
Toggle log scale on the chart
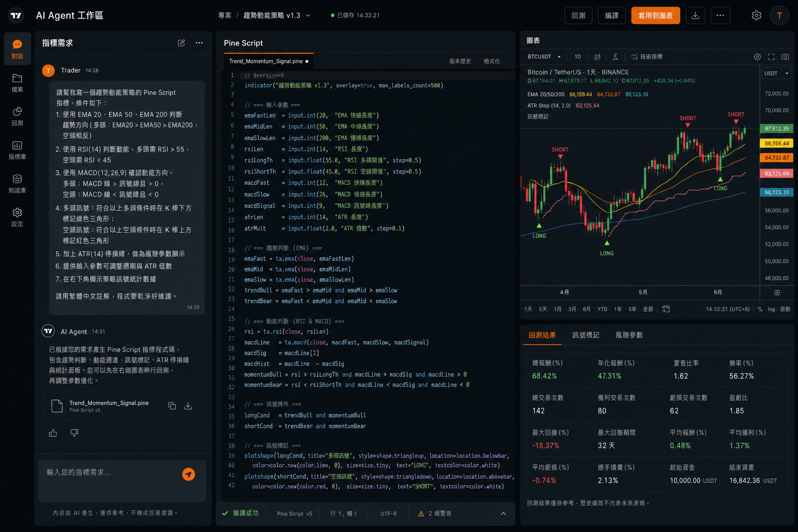pos(771,309)
